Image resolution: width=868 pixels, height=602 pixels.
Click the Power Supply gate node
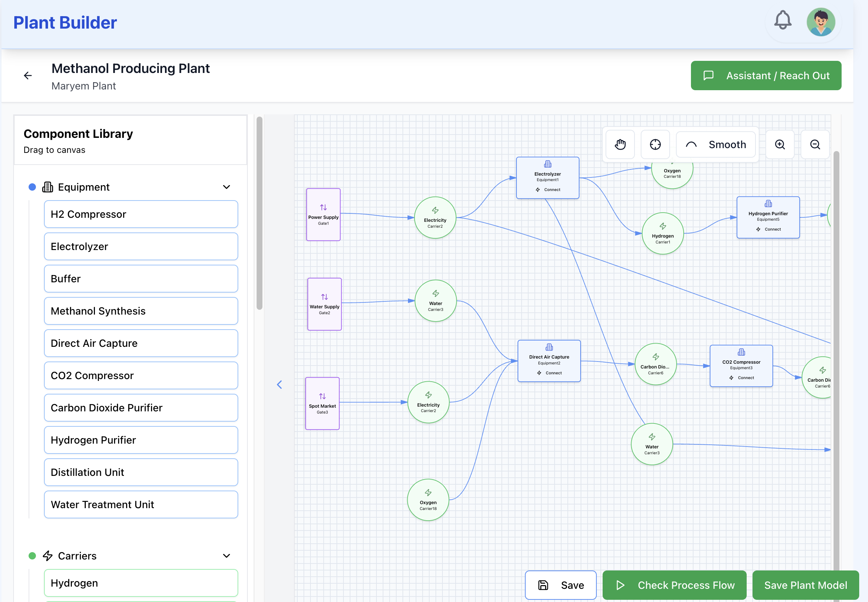(x=323, y=214)
